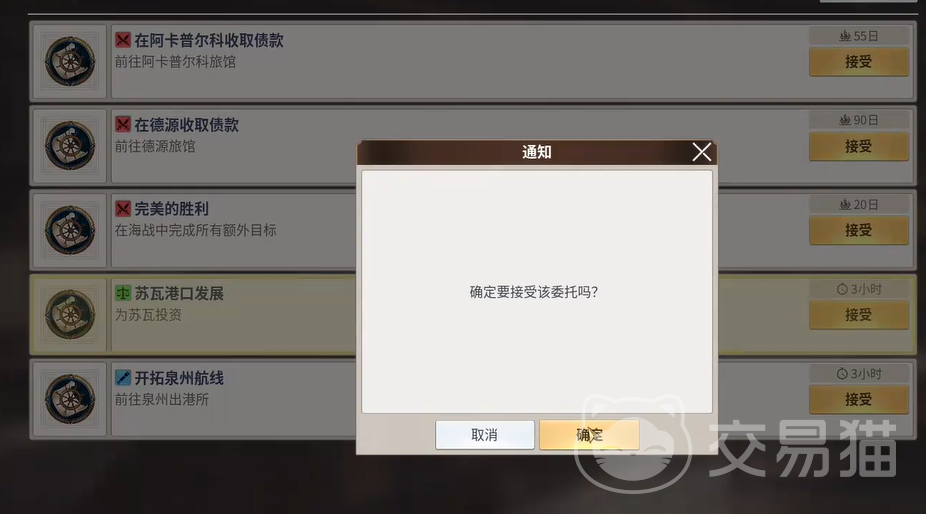Click ship wheel icon for 苏瓦港口发展

click(x=70, y=314)
